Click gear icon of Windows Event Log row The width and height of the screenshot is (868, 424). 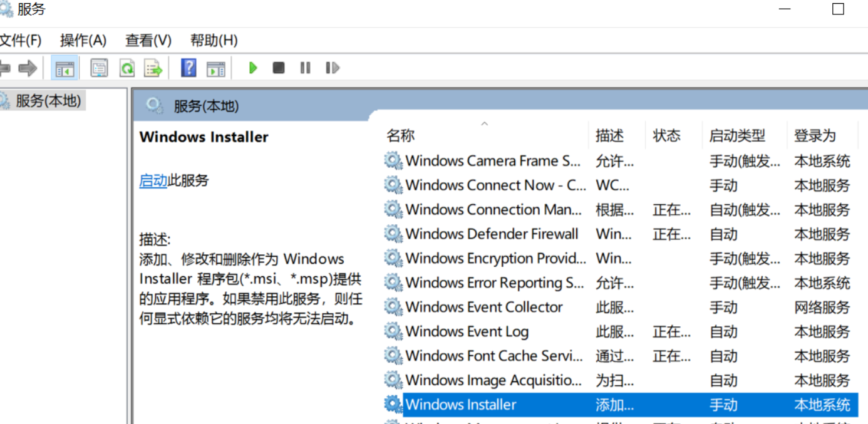pyautogui.click(x=393, y=331)
